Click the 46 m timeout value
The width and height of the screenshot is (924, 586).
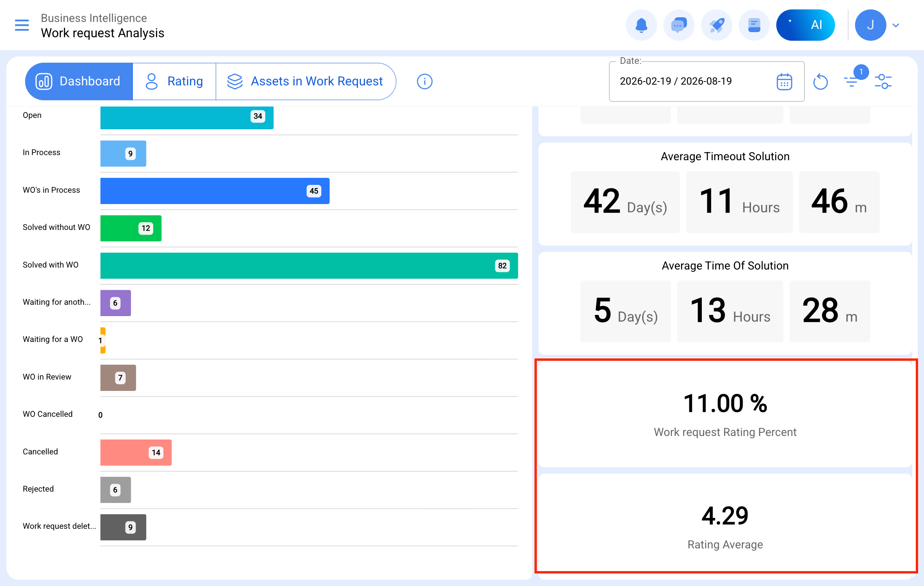(x=839, y=202)
